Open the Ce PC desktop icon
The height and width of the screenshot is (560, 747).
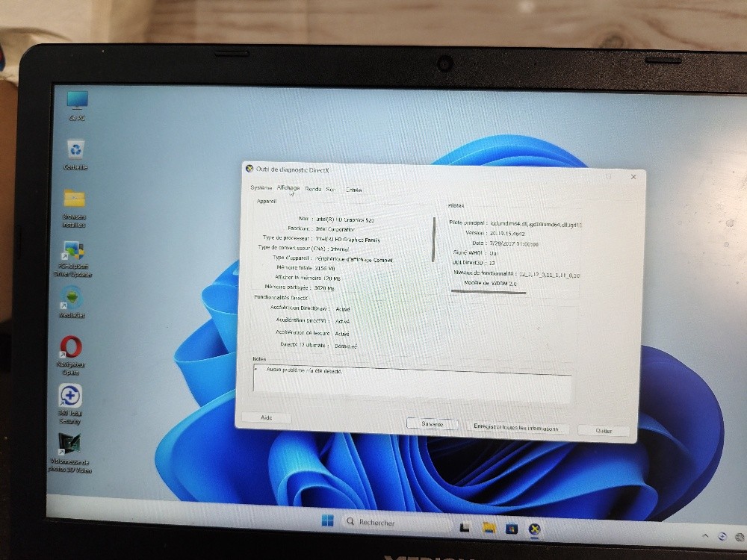(x=77, y=105)
